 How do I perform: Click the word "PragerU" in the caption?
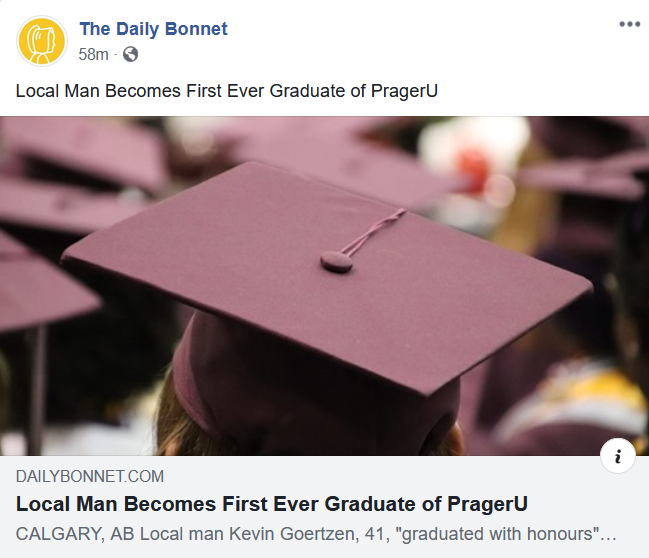point(404,91)
